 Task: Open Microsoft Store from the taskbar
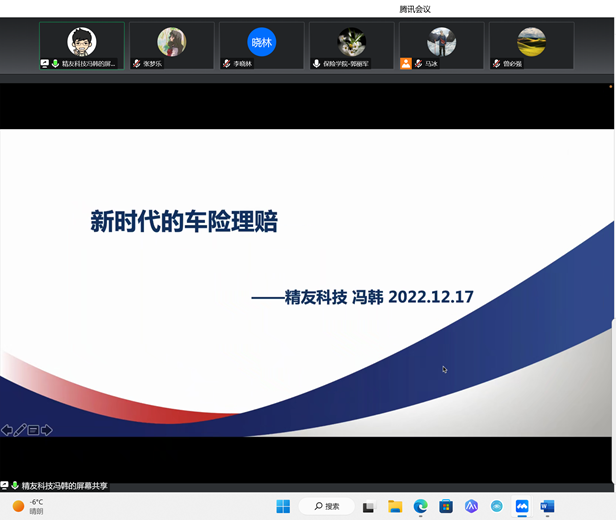(x=446, y=506)
